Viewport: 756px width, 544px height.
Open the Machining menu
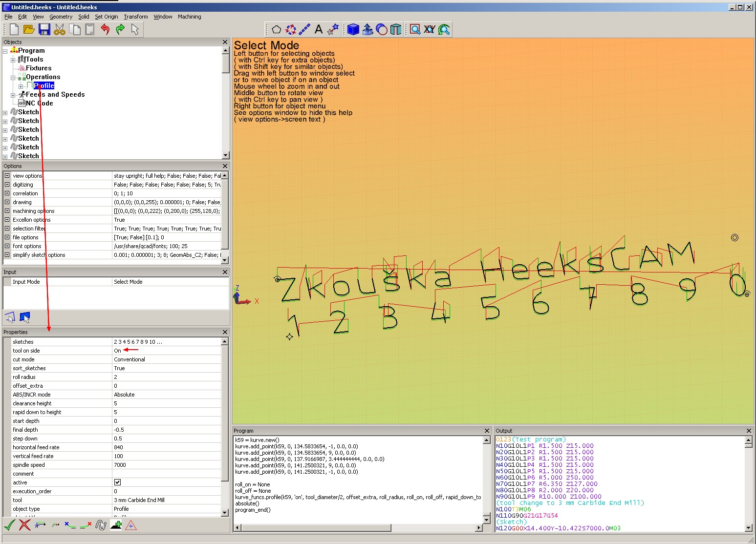189,17
